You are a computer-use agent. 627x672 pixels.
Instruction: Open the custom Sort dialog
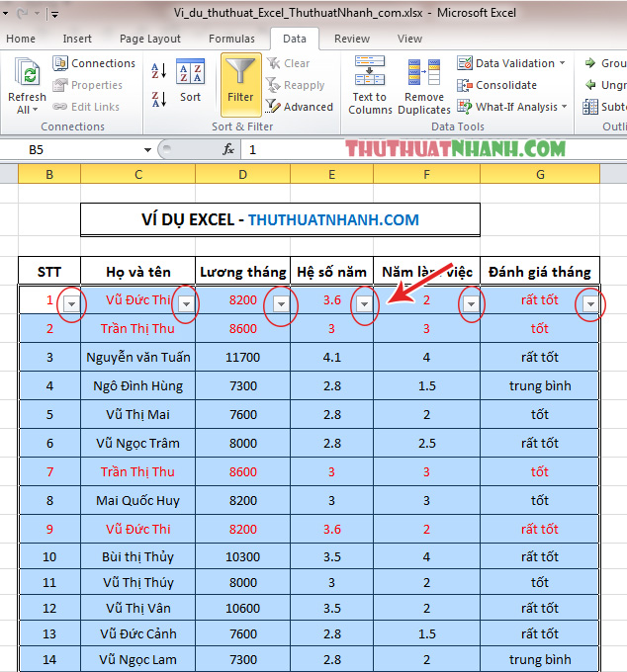point(191,81)
